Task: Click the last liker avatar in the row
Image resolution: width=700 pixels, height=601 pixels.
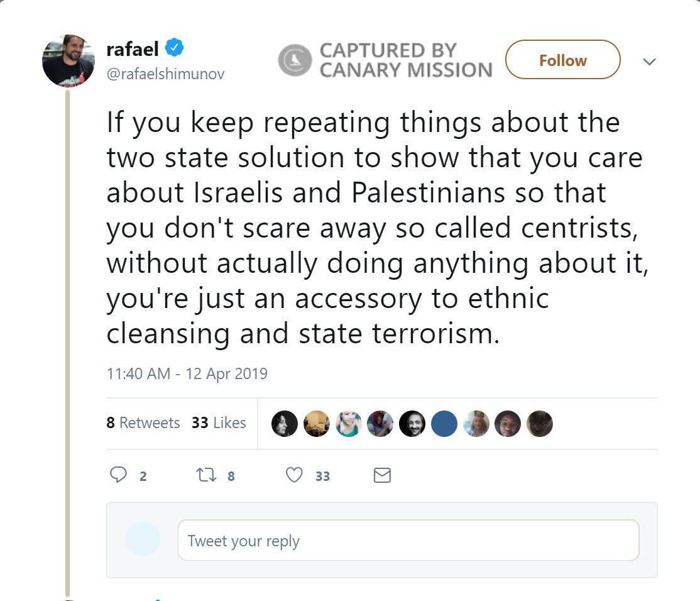Action: (539, 424)
